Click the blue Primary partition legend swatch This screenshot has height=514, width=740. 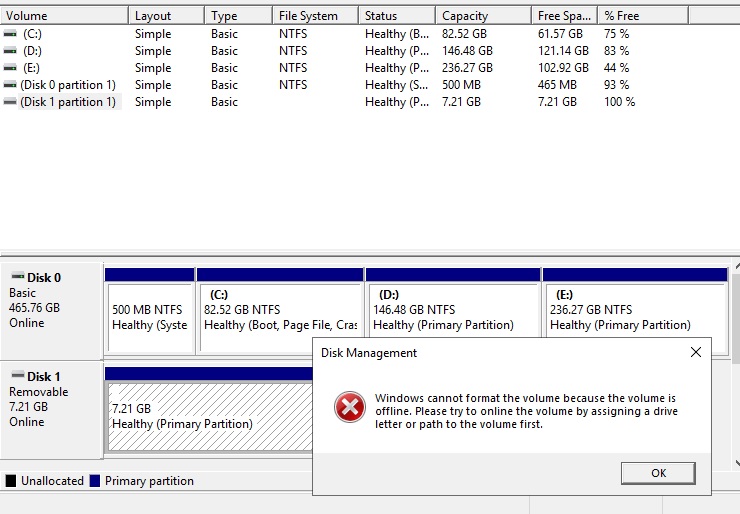coord(94,481)
